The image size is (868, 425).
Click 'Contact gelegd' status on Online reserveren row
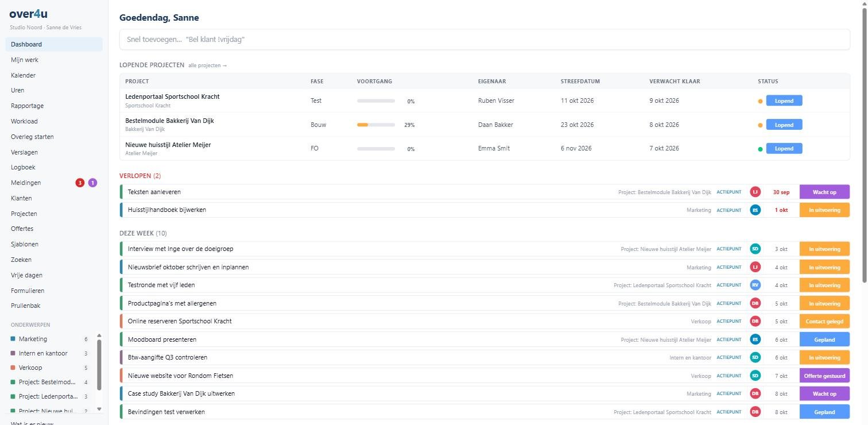824,321
